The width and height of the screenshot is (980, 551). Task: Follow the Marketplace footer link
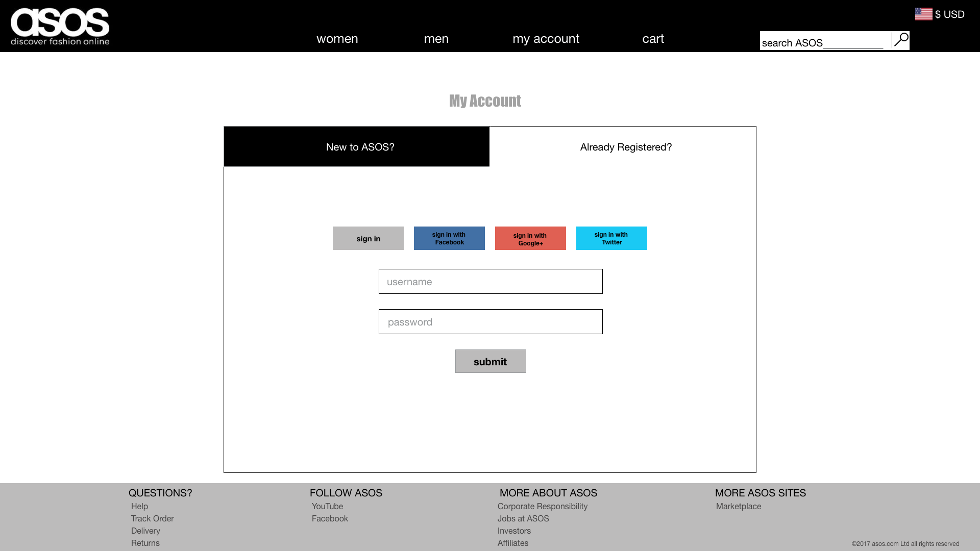click(738, 506)
